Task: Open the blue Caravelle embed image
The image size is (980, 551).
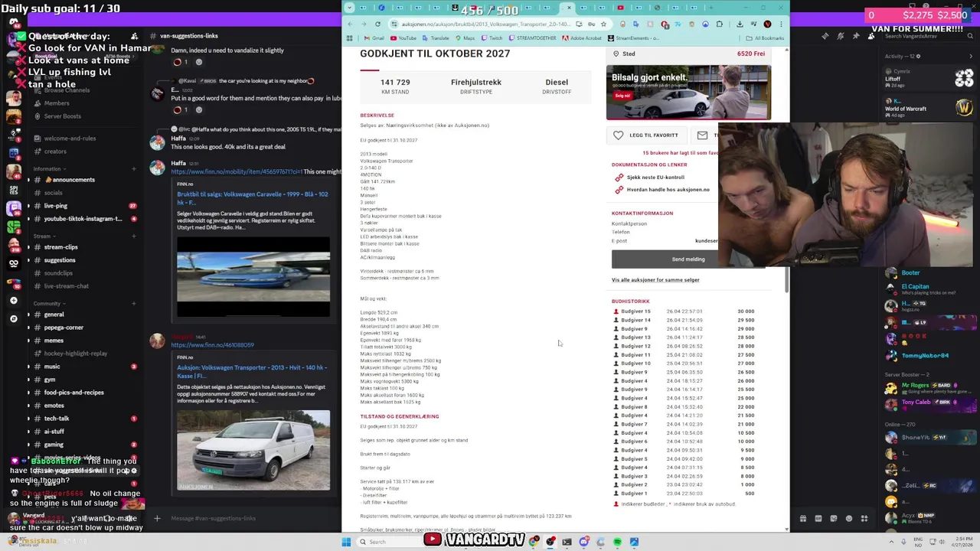Action: [253, 277]
